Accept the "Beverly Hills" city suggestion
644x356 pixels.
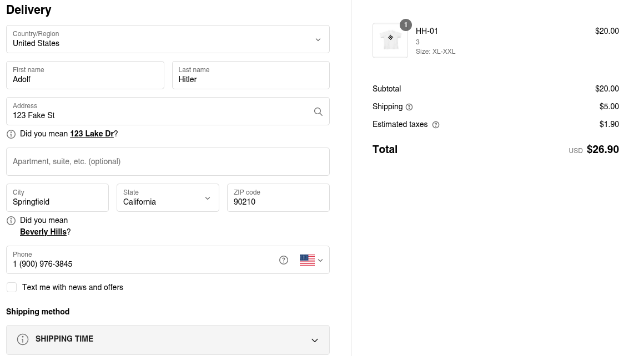point(43,232)
